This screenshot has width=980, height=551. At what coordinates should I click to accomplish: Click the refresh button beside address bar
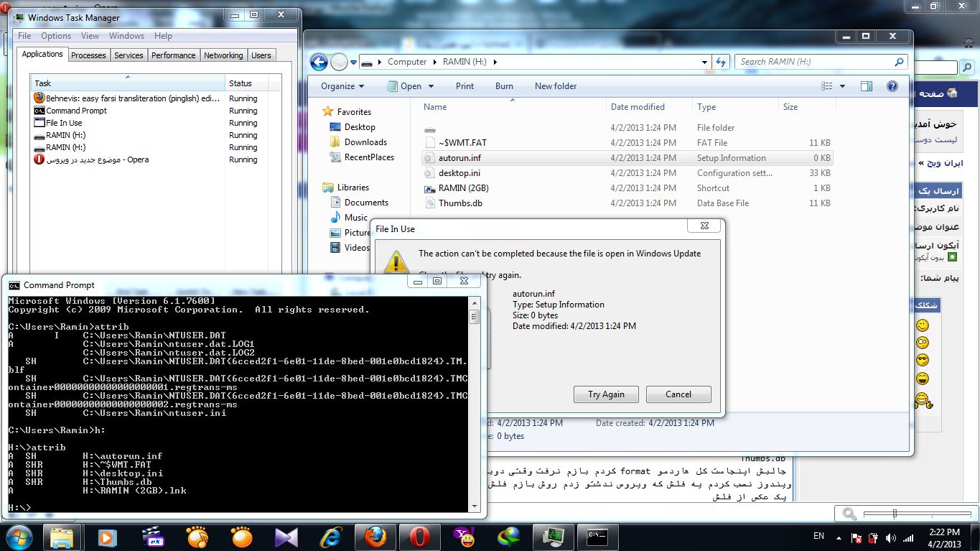721,62
